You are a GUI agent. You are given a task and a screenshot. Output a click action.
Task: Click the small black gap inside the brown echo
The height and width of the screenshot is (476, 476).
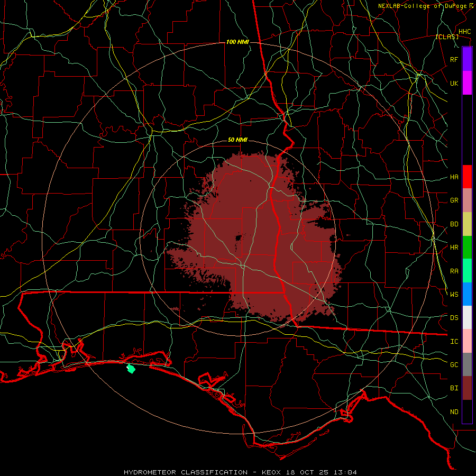pos(239,237)
